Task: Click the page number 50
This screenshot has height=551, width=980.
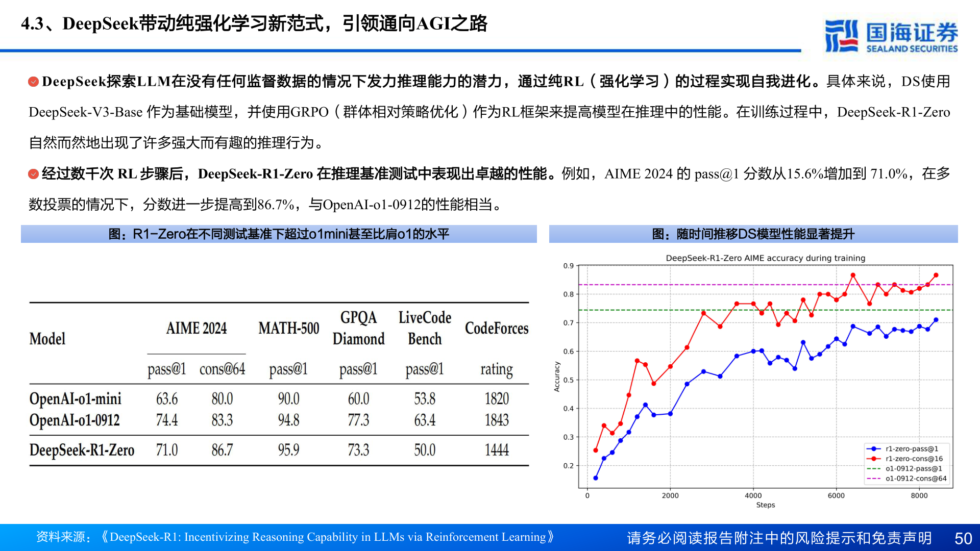Action: point(963,539)
